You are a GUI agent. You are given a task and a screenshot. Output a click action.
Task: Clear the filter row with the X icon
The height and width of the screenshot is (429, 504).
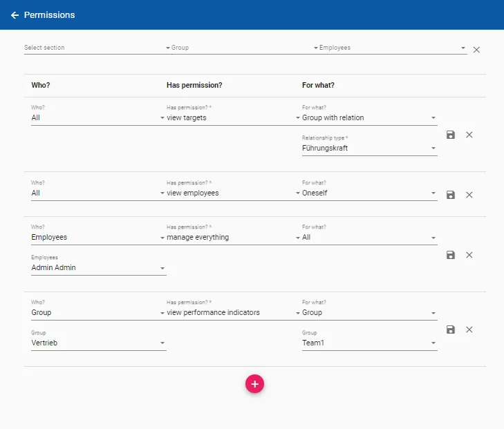pos(476,50)
